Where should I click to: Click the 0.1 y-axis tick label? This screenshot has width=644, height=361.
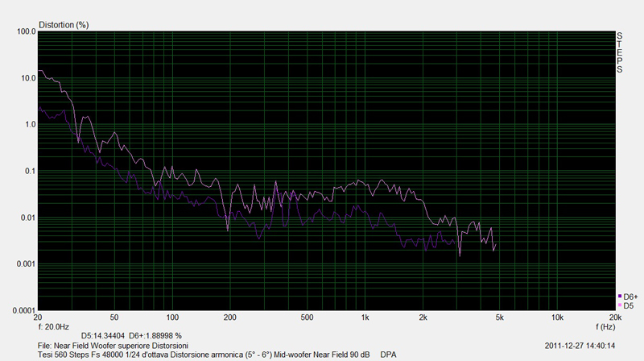[31, 171]
